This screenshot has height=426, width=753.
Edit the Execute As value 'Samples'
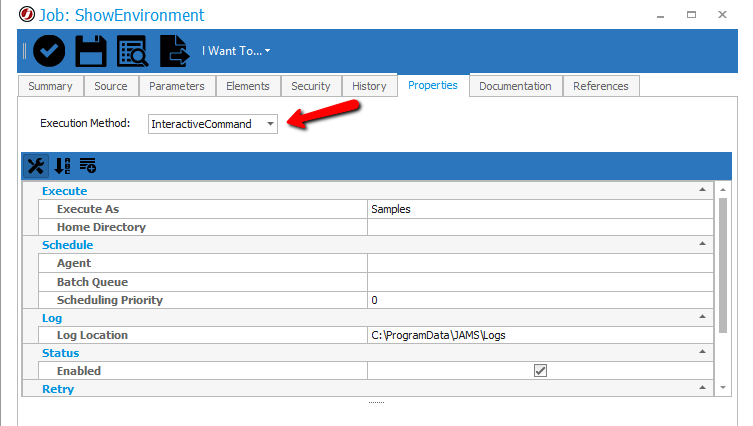tap(540, 209)
